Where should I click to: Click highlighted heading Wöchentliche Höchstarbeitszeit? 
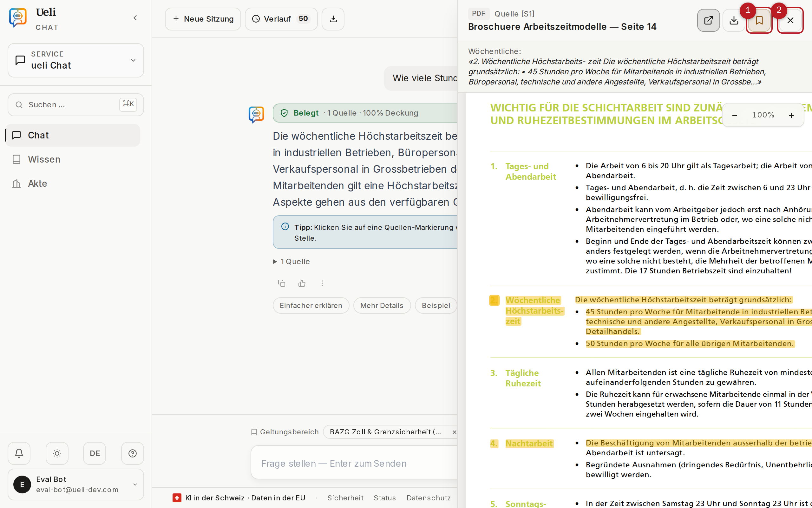point(534,311)
